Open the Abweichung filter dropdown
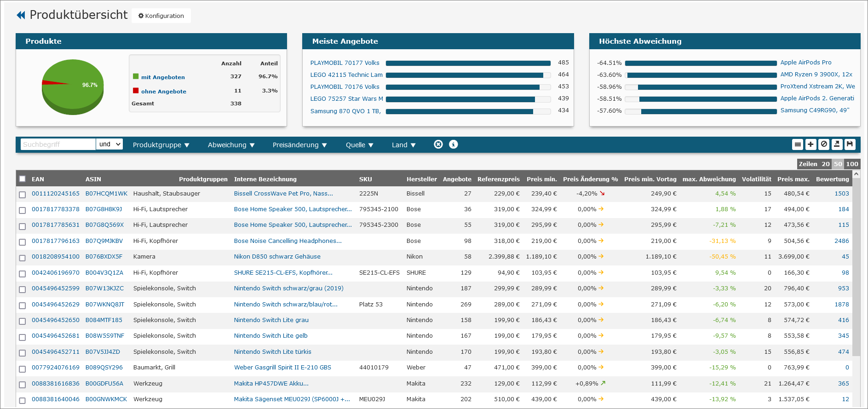 [231, 145]
